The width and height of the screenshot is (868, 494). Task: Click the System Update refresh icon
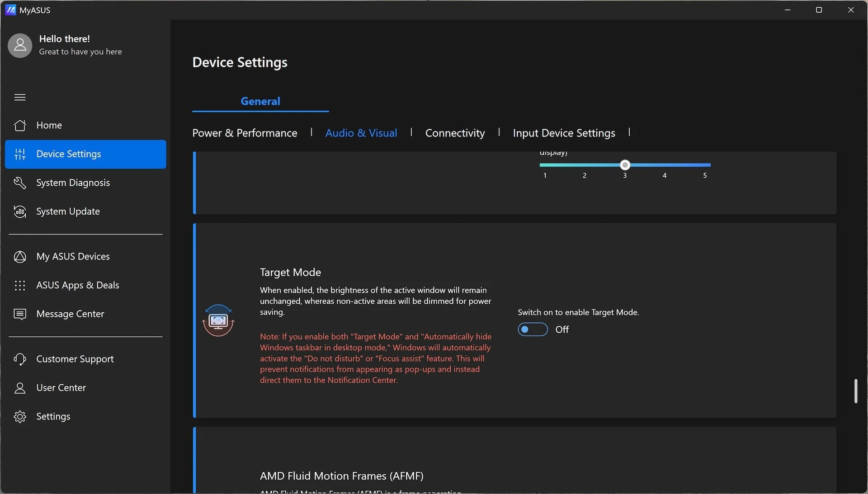(20, 212)
